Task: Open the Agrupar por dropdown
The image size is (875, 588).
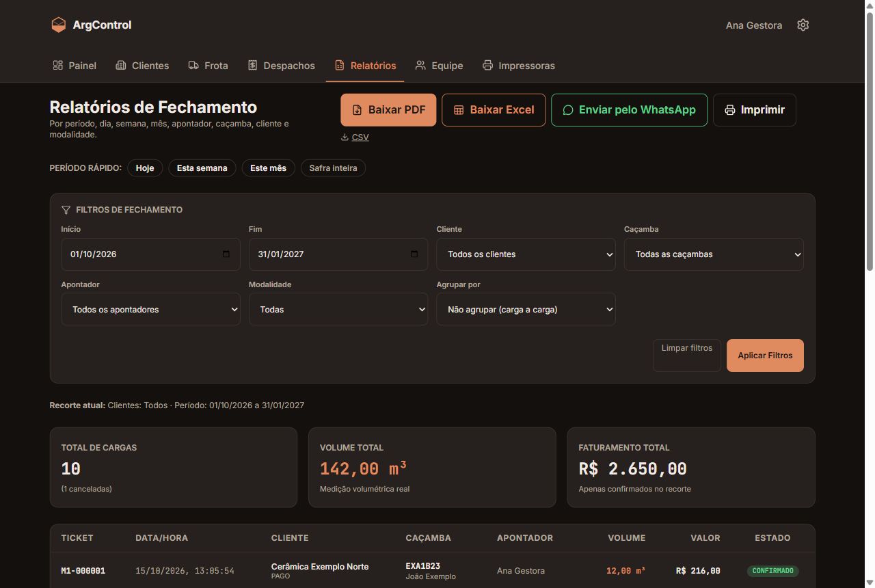Action: pos(526,310)
